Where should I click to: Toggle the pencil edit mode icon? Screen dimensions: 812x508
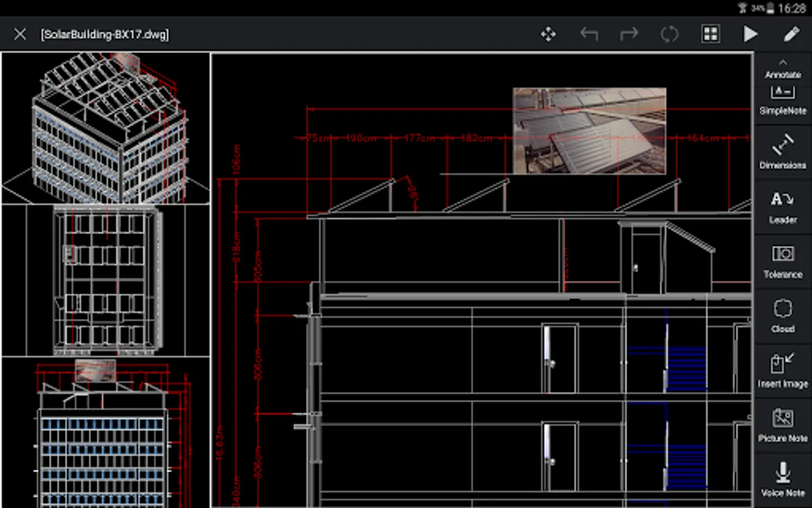tap(791, 34)
